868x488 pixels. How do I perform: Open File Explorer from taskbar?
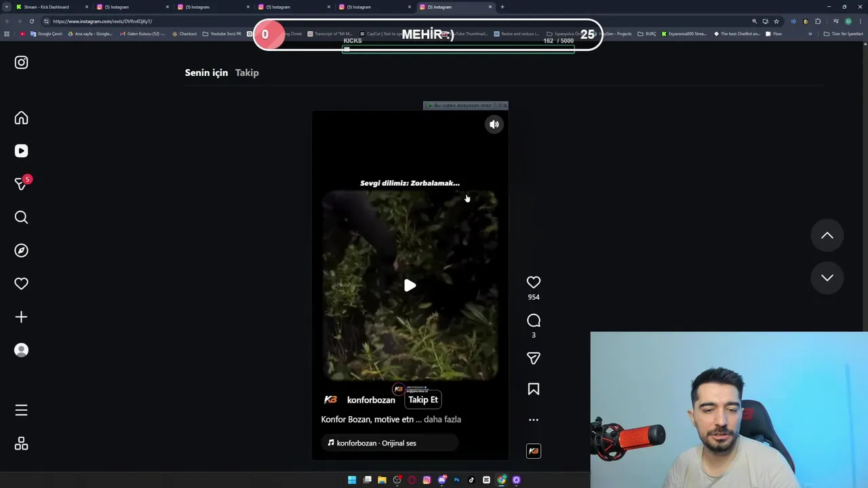(382, 480)
